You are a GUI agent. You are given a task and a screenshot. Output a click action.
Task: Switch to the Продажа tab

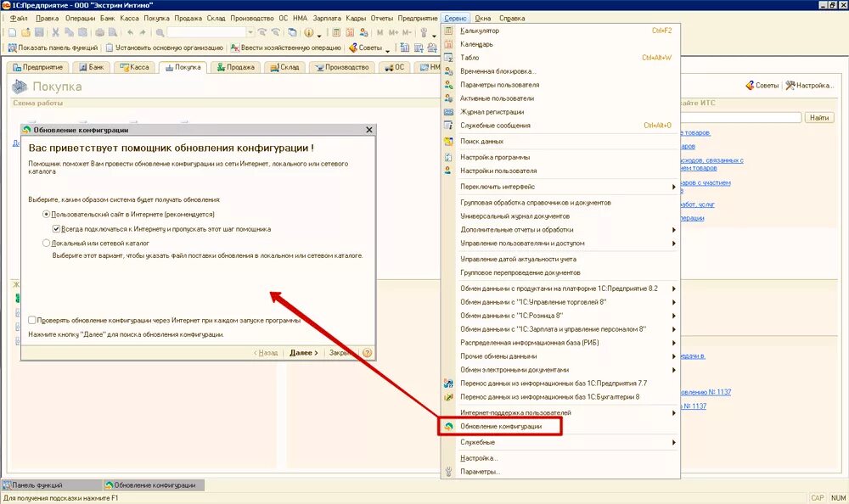235,67
